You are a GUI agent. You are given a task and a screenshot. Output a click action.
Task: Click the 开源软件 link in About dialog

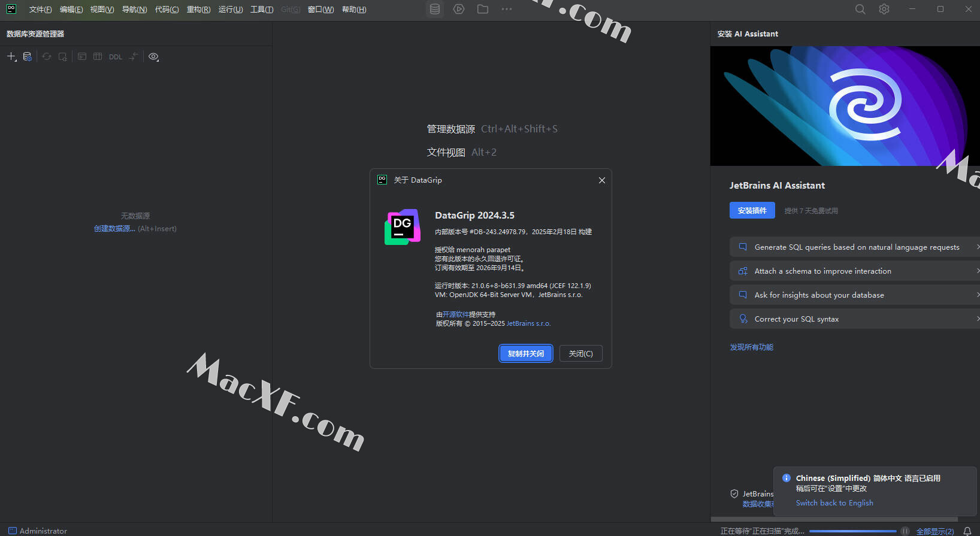(x=456, y=314)
